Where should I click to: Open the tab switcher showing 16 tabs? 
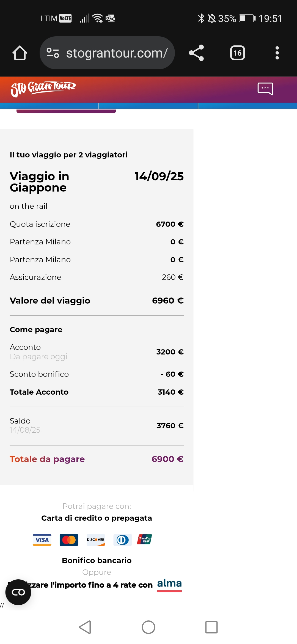238,53
